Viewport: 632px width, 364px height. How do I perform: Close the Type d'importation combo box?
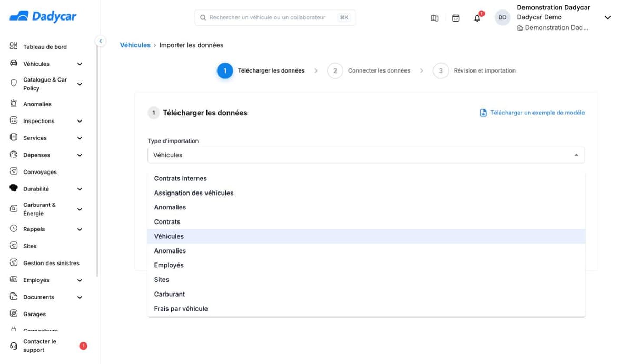point(366,155)
